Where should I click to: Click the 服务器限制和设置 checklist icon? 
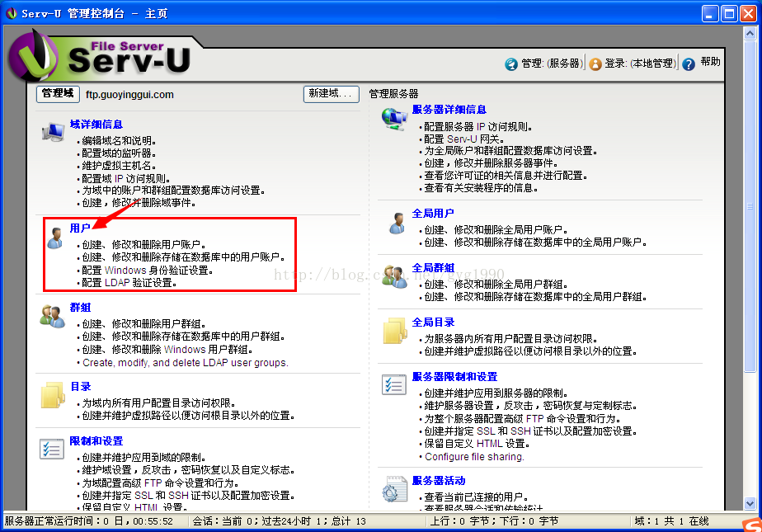click(x=394, y=385)
